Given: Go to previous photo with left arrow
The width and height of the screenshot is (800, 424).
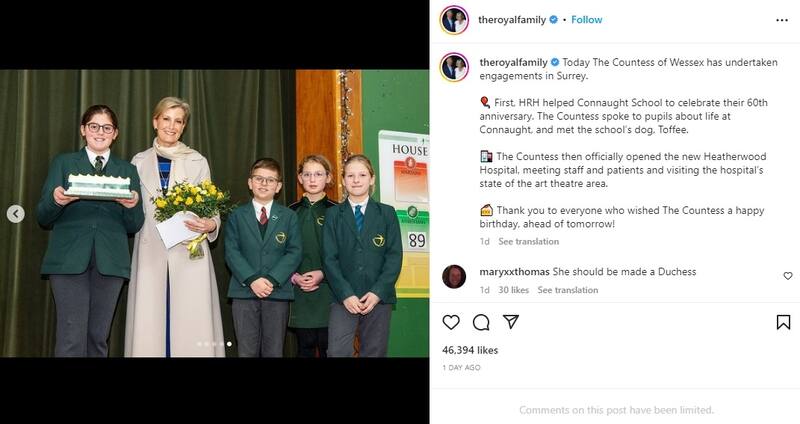Looking at the screenshot, I should [16, 214].
